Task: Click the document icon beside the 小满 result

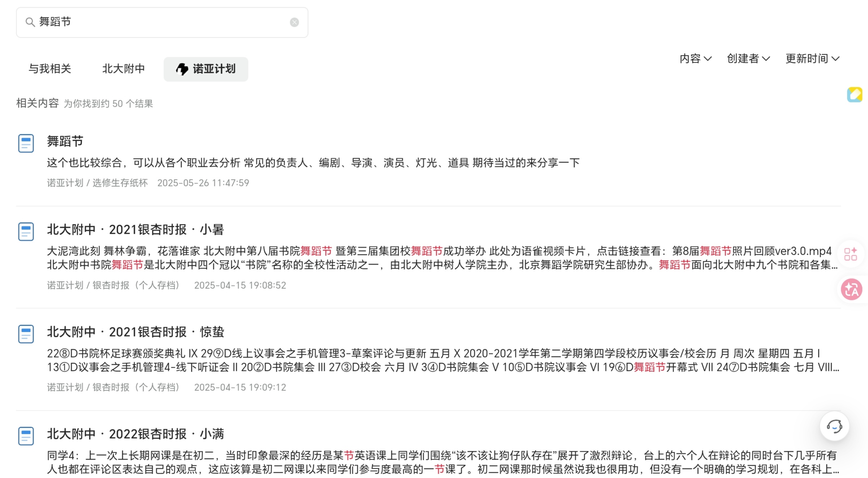Action: tap(26, 436)
